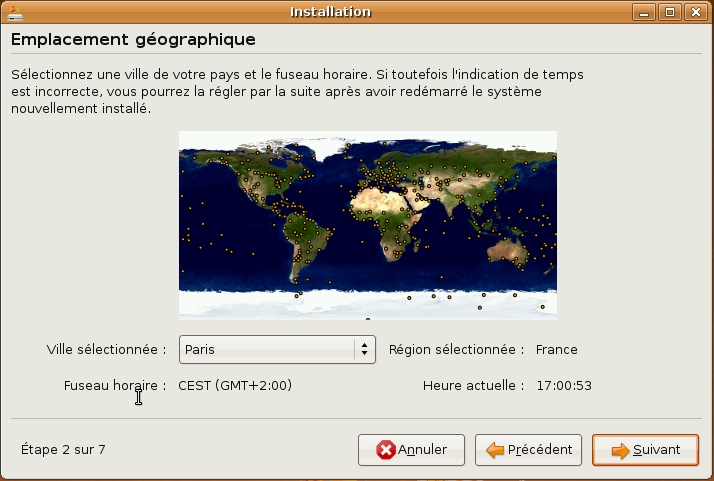Close the Installation window
This screenshot has height=481, width=714.
pyautogui.click(x=695, y=12)
